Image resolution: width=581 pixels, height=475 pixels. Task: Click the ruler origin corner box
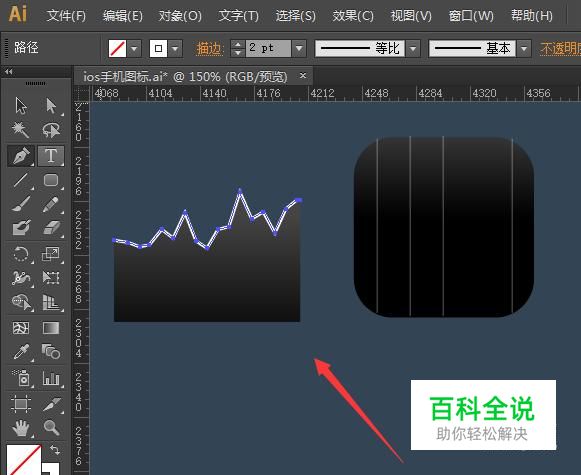(82, 93)
